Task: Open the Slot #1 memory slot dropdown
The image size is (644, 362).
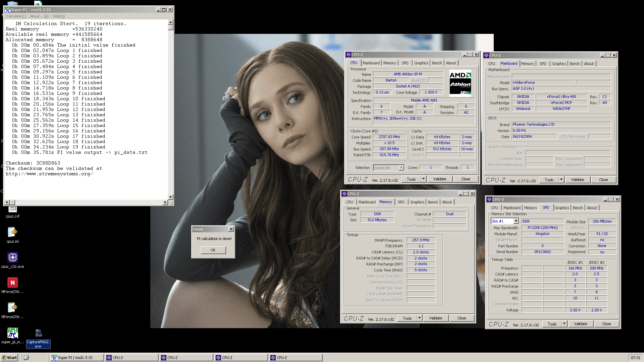Action: pyautogui.click(x=516, y=221)
